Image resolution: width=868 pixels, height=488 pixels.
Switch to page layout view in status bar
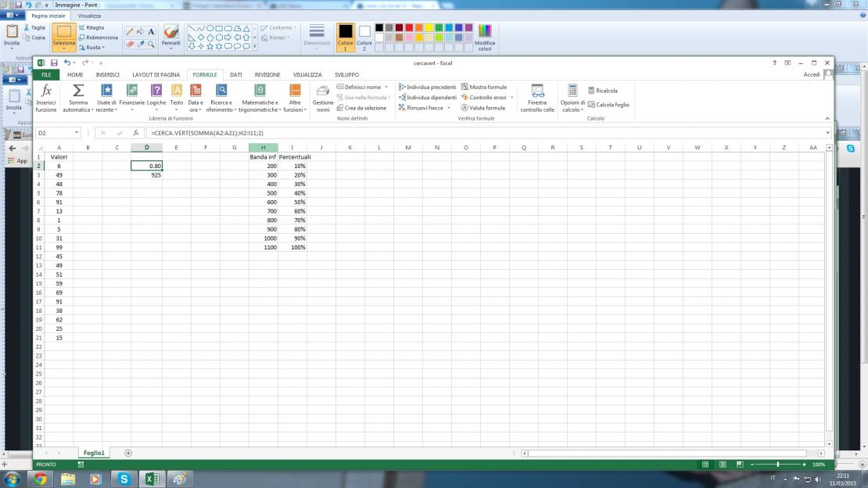click(x=721, y=465)
